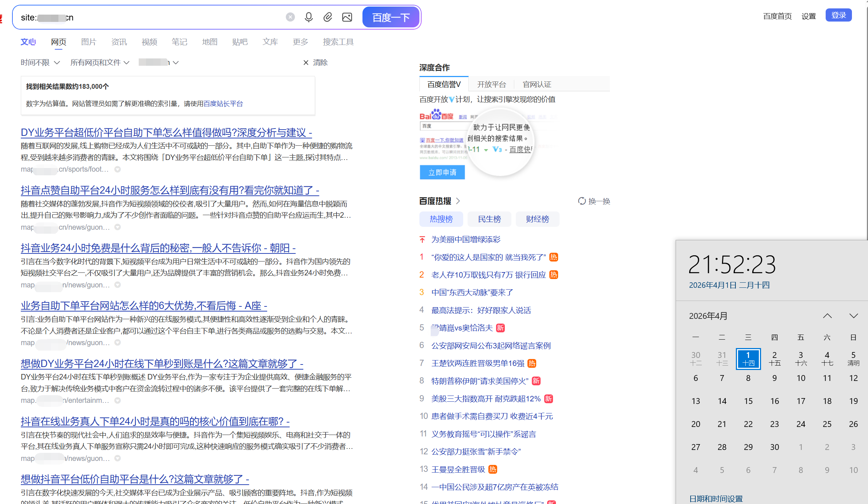Open 日期和时间设置 date settings

(716, 498)
